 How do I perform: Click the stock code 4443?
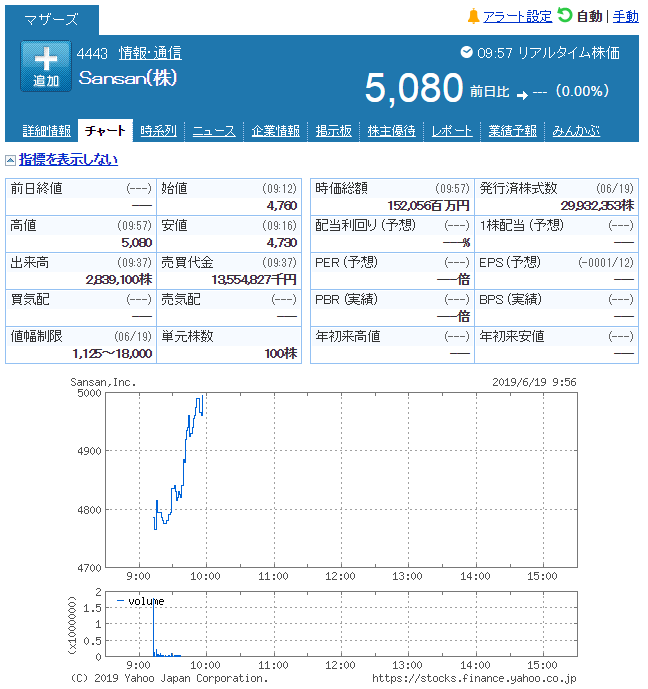click(x=92, y=54)
